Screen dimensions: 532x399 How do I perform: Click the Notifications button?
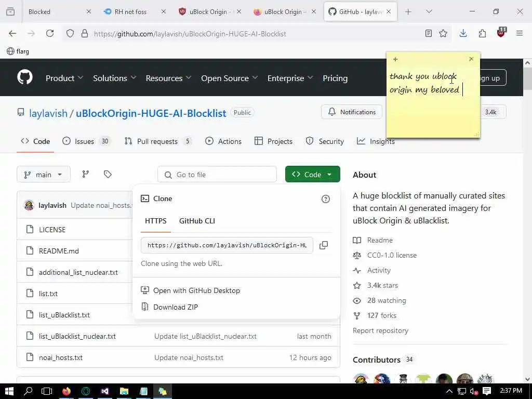point(352,112)
